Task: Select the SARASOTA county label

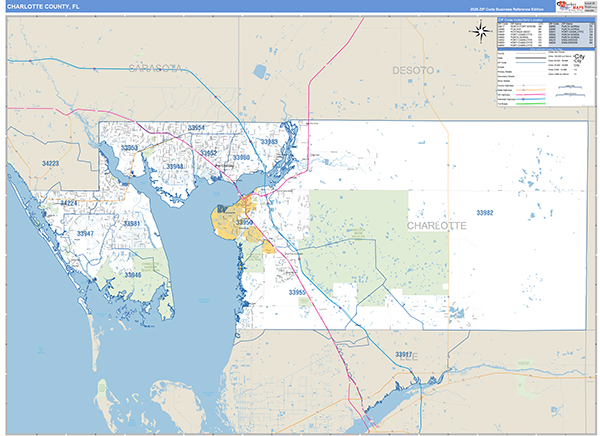Action: [155, 69]
